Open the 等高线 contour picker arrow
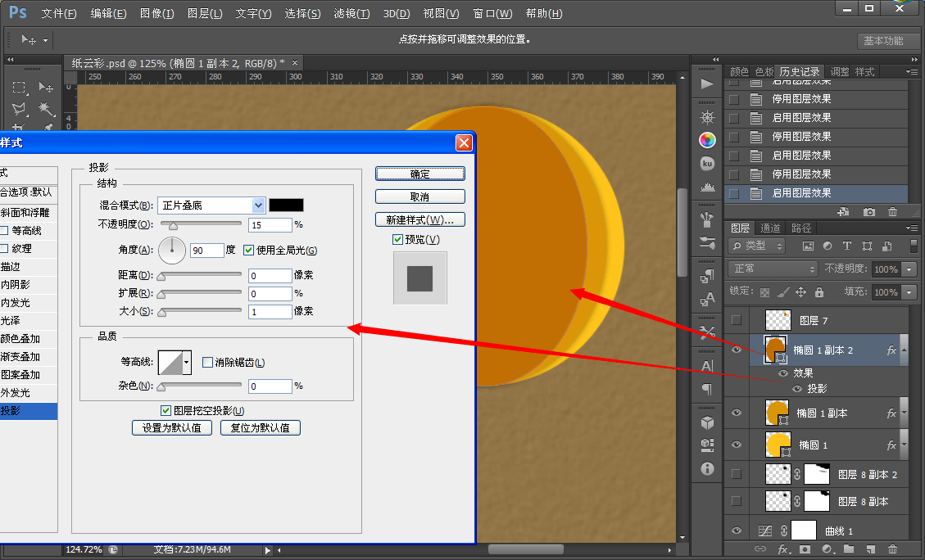Image resolution: width=925 pixels, height=560 pixels. (187, 362)
